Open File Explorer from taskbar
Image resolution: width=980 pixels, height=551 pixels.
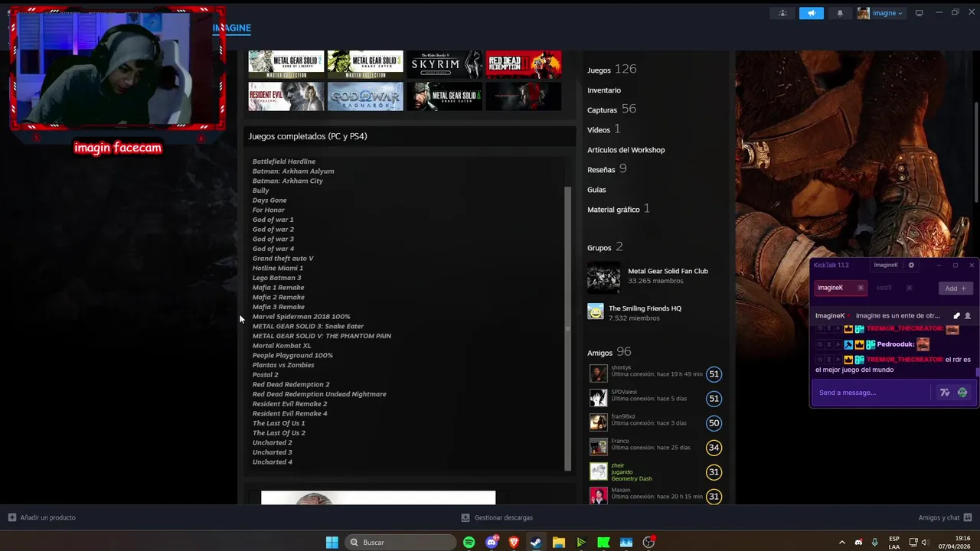tap(559, 542)
